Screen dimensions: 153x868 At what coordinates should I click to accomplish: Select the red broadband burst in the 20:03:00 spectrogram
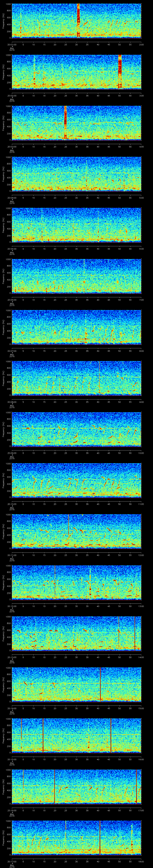click(66, 122)
